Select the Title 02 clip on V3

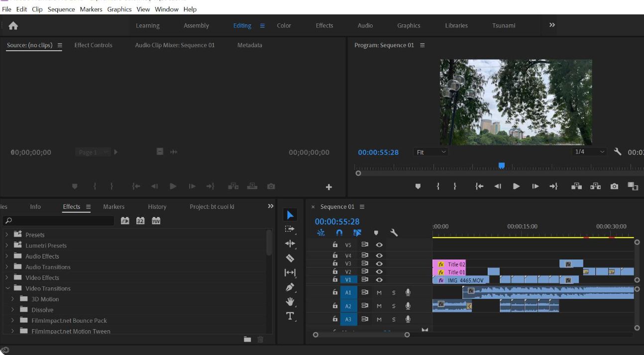coord(449,265)
